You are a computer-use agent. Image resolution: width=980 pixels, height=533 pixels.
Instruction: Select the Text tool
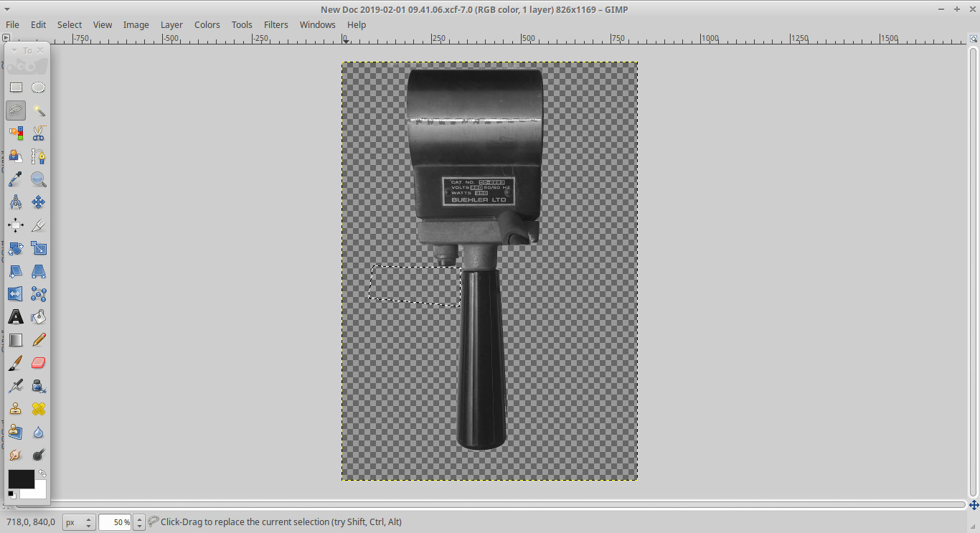(x=16, y=317)
